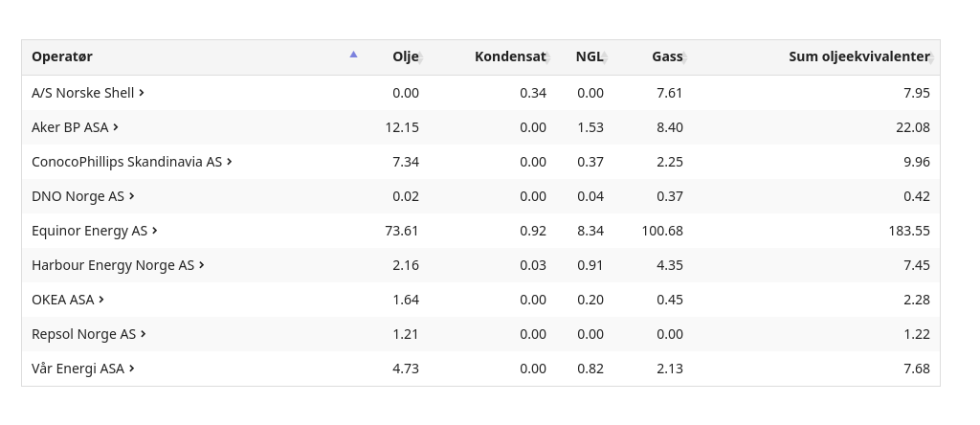The image size is (980, 425).
Task: Select the Equinor sum value 183.55
Action: 909,231
